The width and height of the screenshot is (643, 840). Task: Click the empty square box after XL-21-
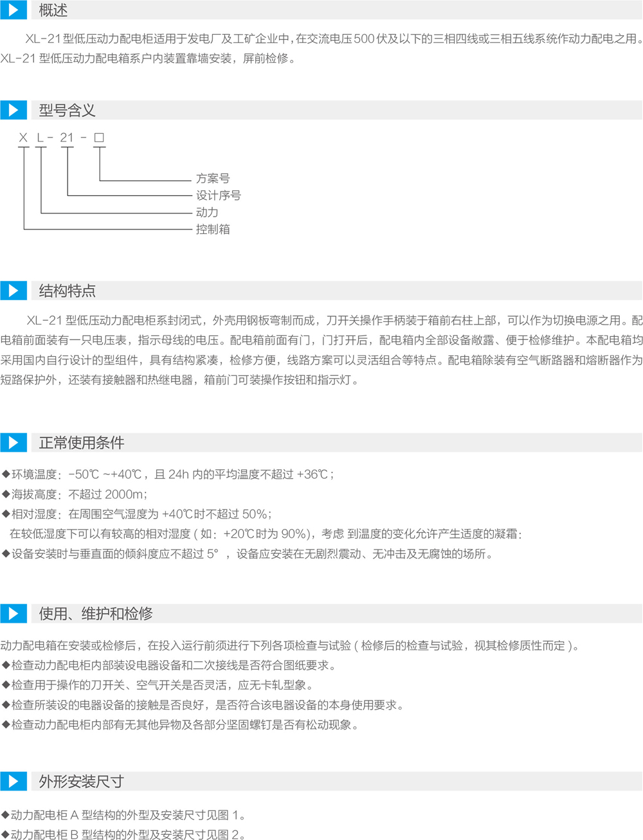click(99, 138)
